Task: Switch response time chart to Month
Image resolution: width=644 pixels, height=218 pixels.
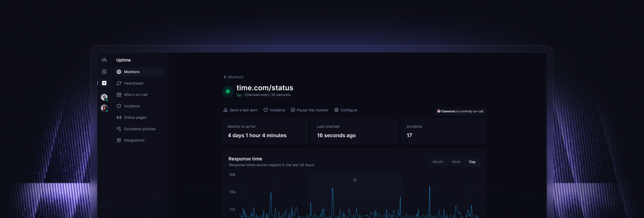Action: click(x=438, y=162)
